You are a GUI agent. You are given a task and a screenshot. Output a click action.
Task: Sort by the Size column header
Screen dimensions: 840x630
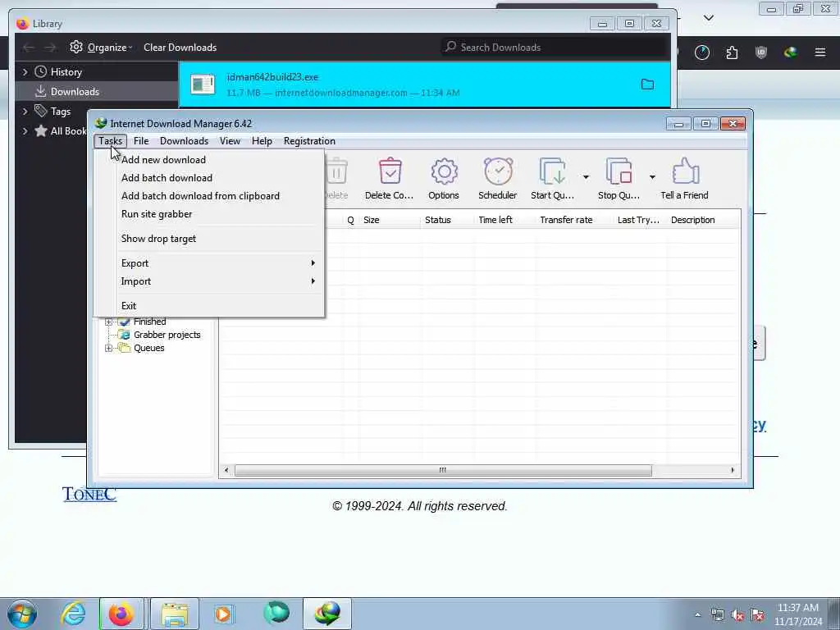coord(390,220)
